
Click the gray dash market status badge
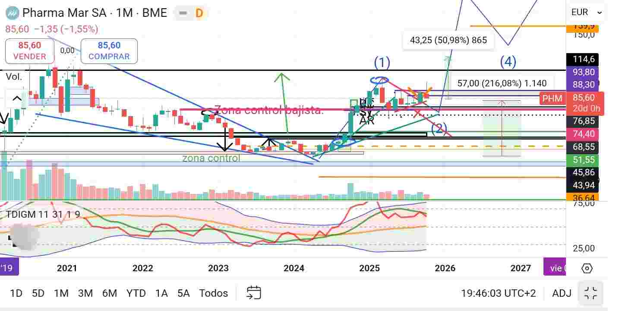183,13
